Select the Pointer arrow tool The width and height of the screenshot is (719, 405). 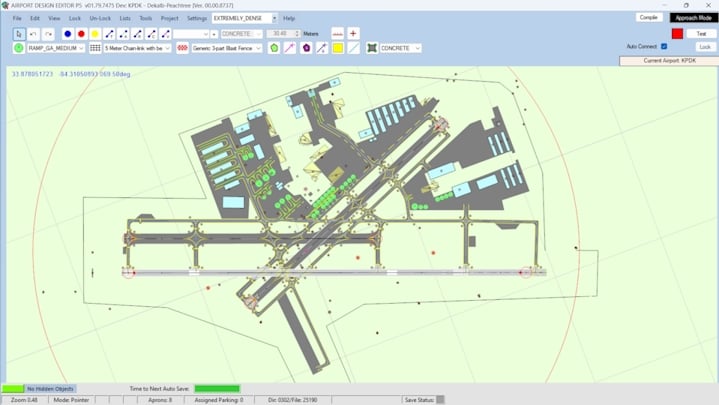click(x=19, y=34)
